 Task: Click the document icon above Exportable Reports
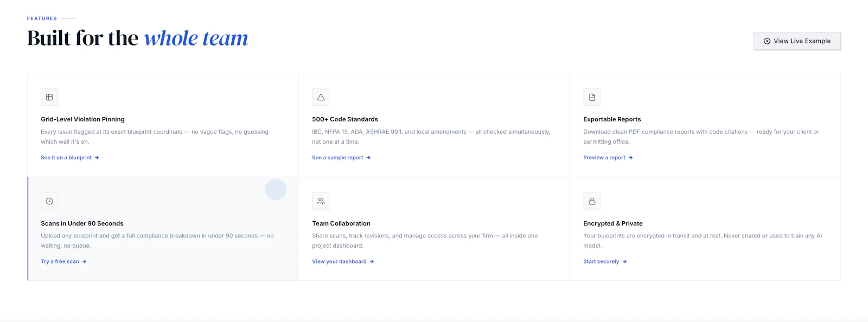592,98
